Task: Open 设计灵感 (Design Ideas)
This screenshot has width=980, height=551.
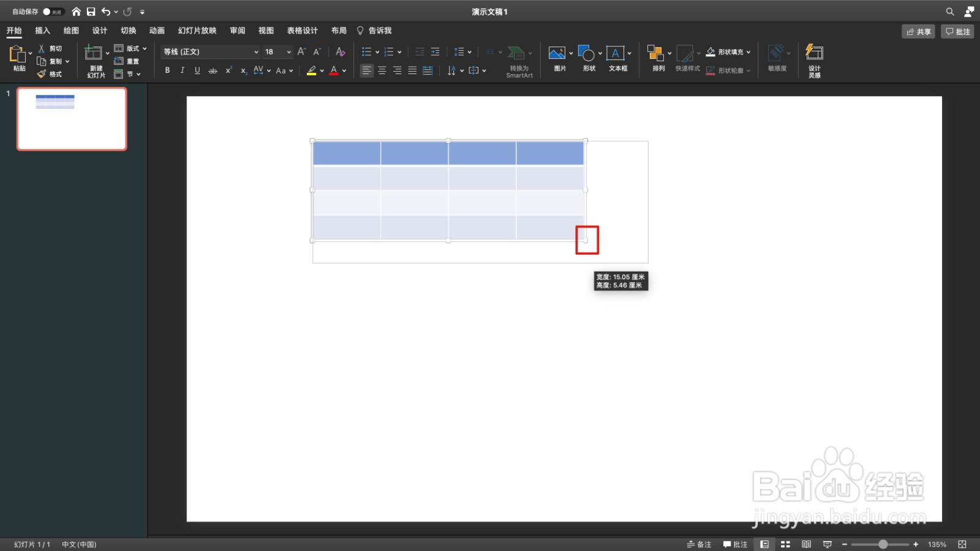Action: click(x=814, y=60)
